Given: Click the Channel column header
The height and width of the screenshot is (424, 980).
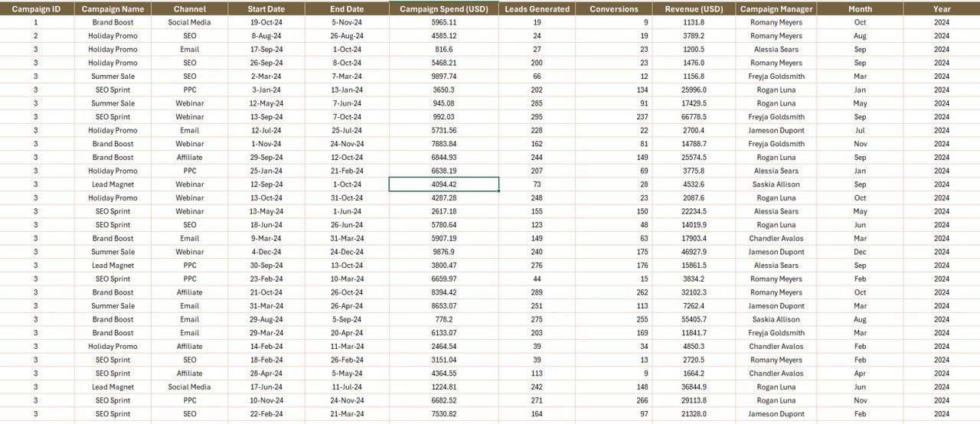Looking at the screenshot, I should pyautogui.click(x=189, y=9).
